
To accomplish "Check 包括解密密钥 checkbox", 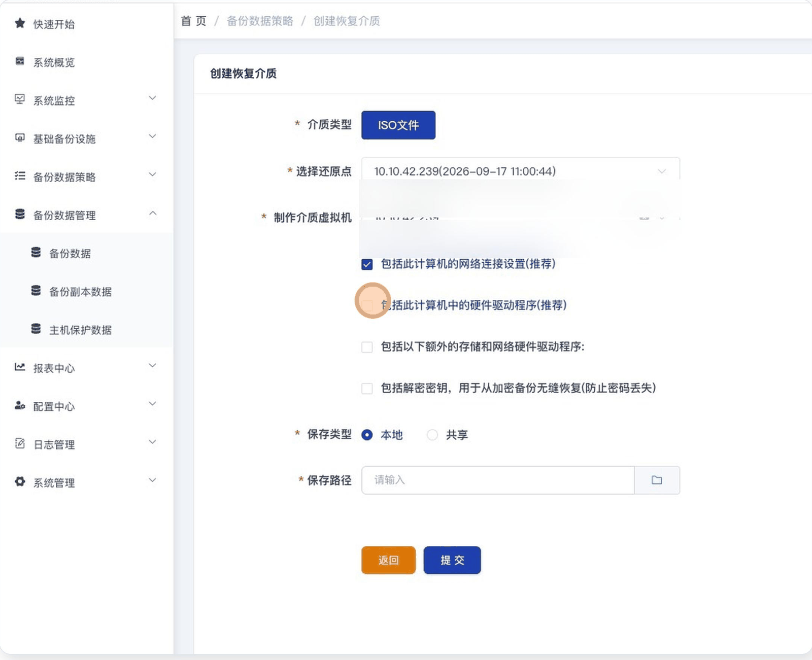I will point(367,389).
